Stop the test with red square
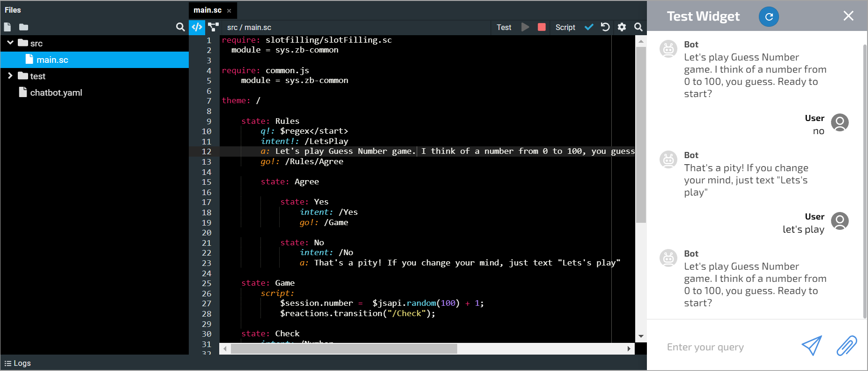Image resolution: width=868 pixels, height=371 pixels. point(542,27)
